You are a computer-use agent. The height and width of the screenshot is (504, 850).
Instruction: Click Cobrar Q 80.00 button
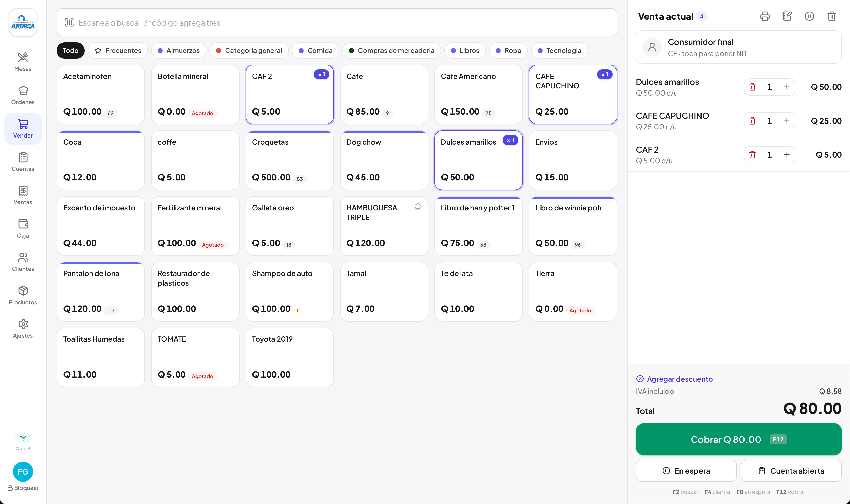coord(738,439)
